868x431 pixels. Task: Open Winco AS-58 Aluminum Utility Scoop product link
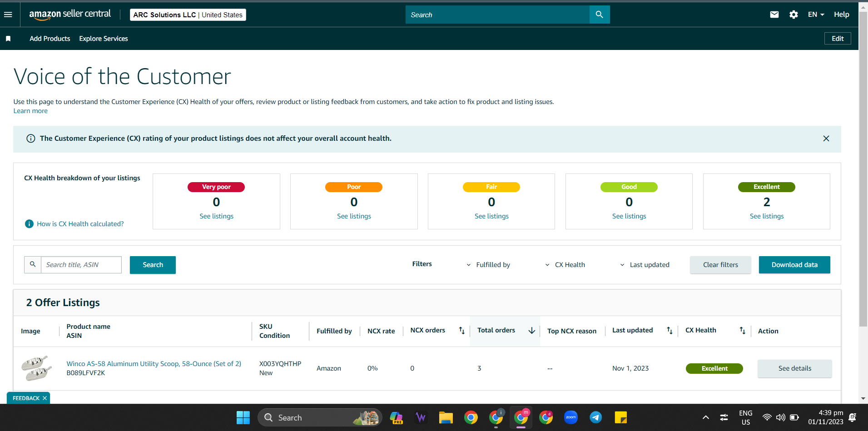tap(154, 364)
